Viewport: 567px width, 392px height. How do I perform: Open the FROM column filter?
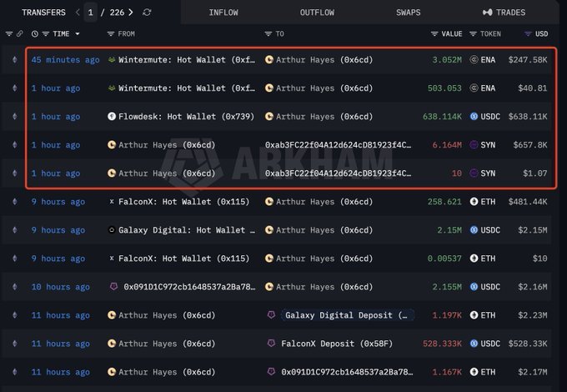[x=111, y=34]
